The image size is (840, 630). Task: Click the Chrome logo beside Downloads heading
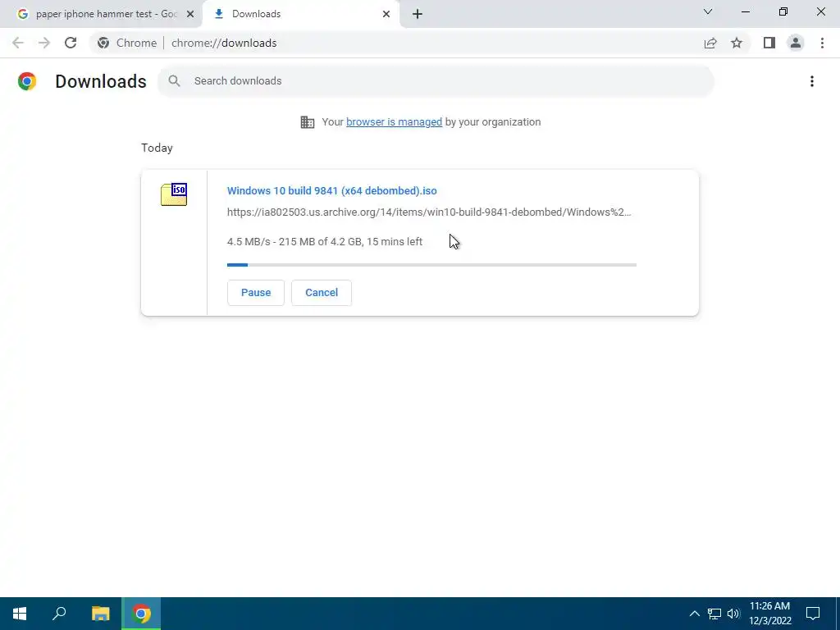click(27, 81)
